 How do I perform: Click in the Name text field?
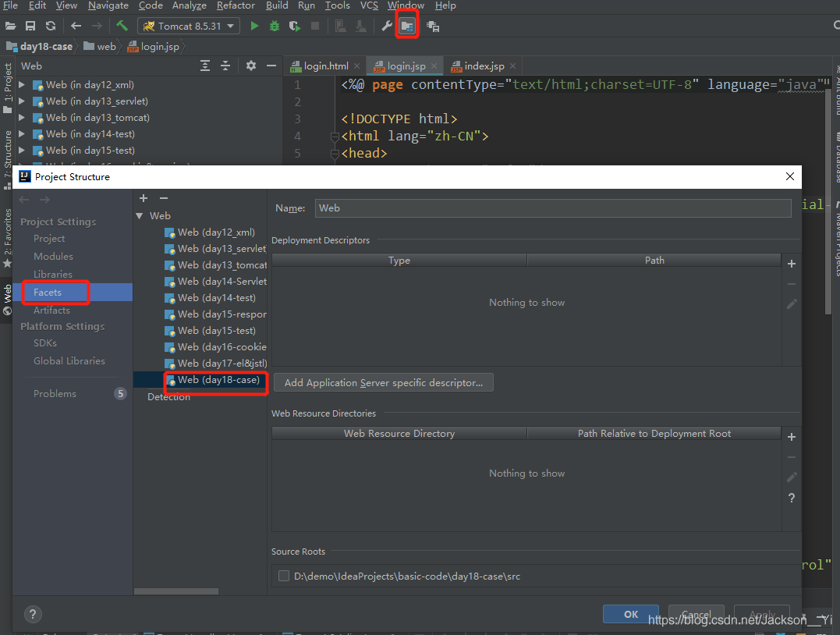point(553,208)
